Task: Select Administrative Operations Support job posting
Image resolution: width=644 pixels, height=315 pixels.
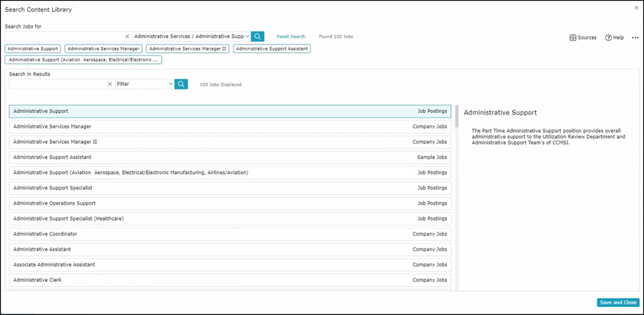Action: (x=230, y=203)
